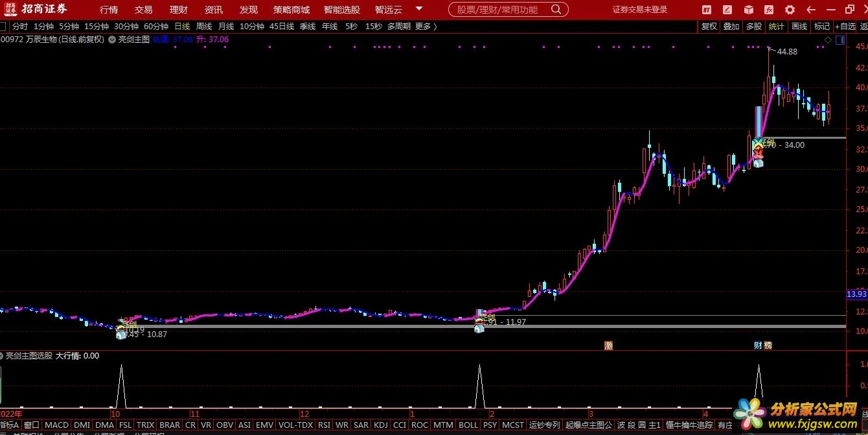Open the 策略商城 menu
This screenshot has width=868, height=435.
tap(291, 10)
